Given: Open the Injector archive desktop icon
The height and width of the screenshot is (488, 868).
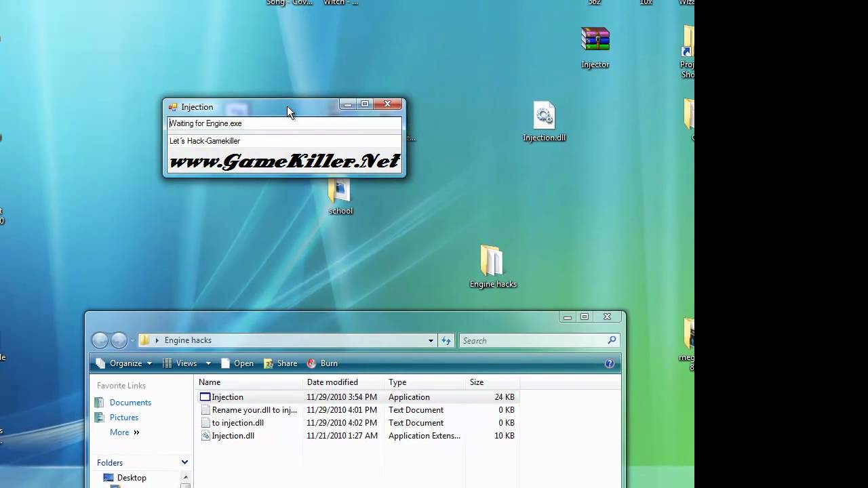Looking at the screenshot, I should point(595,41).
